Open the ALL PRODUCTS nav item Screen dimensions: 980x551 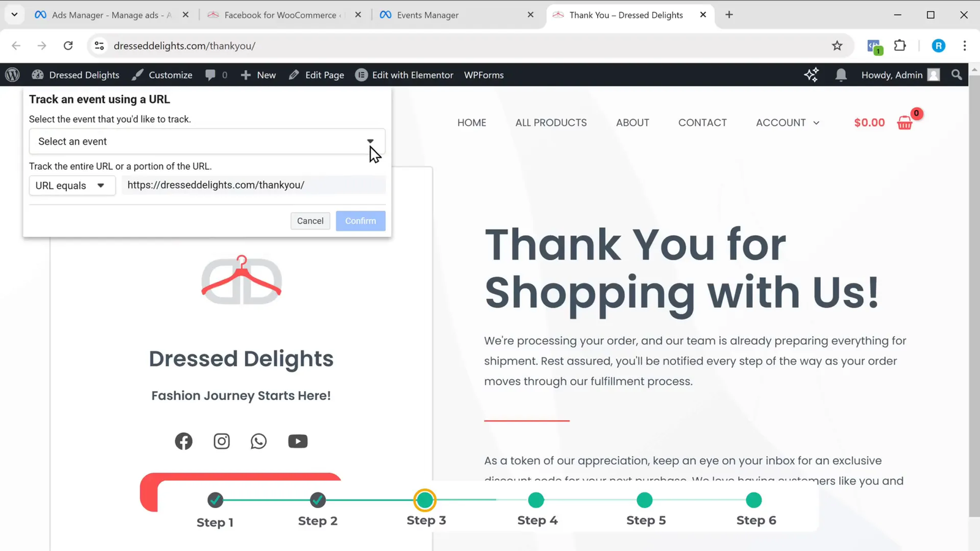pyautogui.click(x=551, y=122)
